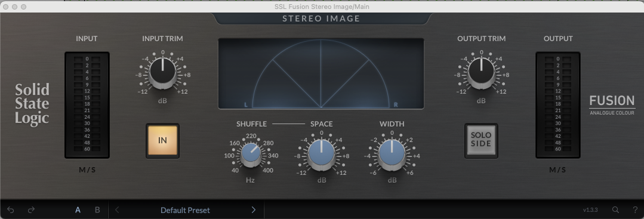Click the version v1.3.3 text
644x219 pixels.
(590, 210)
